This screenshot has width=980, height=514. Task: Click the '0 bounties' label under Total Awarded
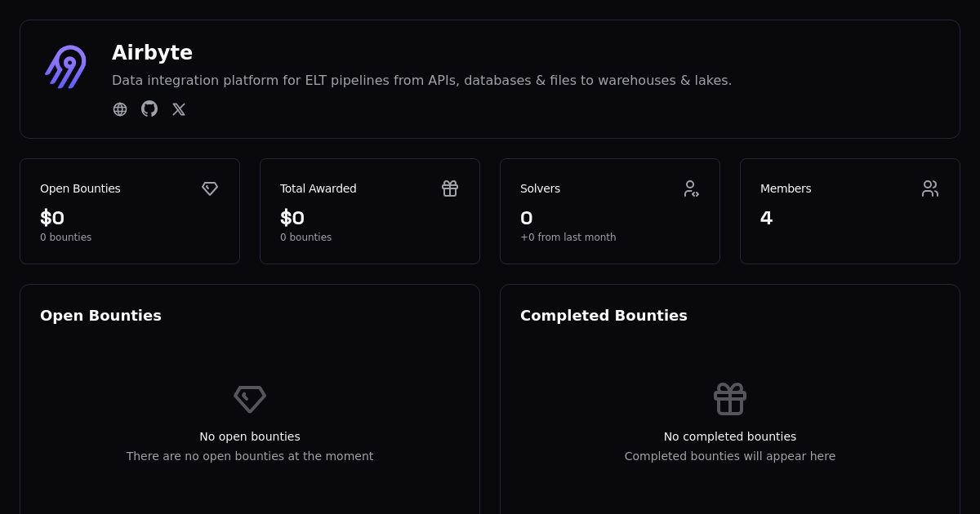(305, 237)
